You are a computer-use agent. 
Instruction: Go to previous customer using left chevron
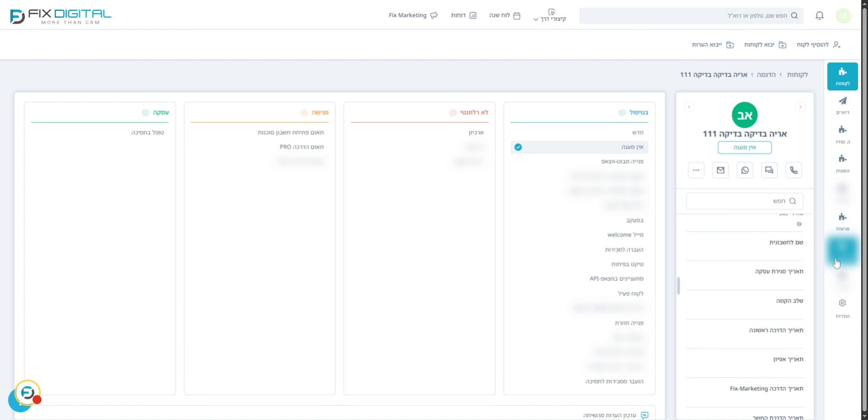[689, 107]
